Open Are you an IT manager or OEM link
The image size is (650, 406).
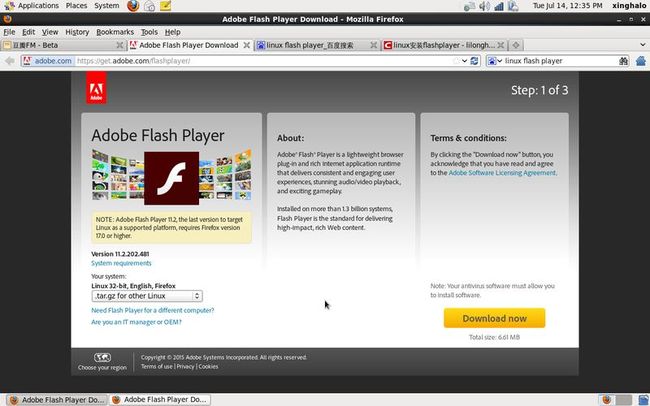pos(136,322)
